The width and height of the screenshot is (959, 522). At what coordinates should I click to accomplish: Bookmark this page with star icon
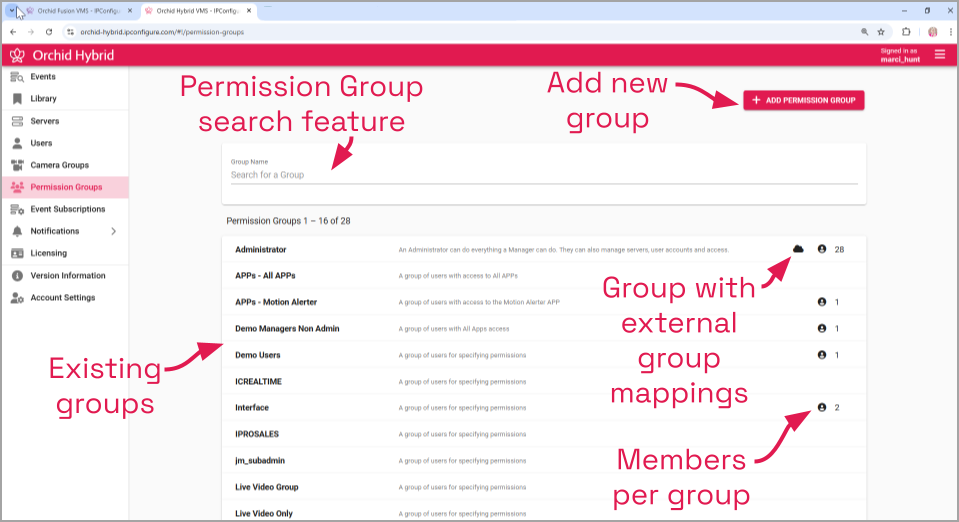[x=881, y=32]
